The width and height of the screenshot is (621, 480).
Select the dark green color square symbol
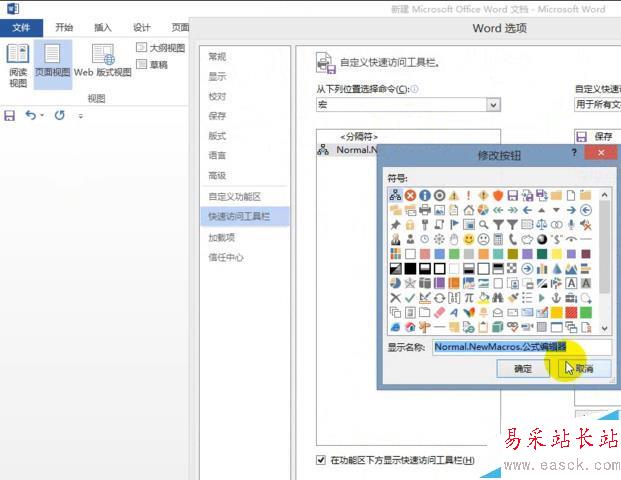click(541, 254)
